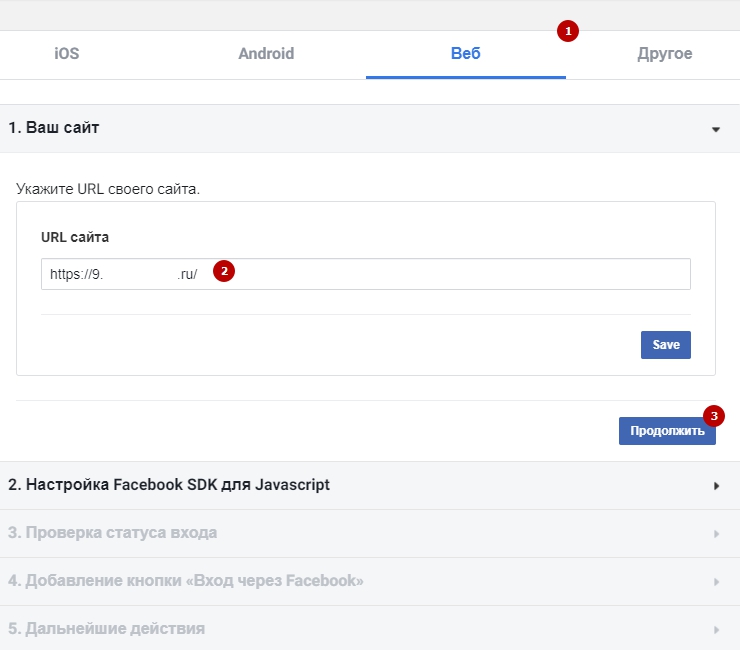Click arrow beside Добавление кнопки «Вход через Facebook»
Screen dimensions: 740x650
click(x=716, y=582)
